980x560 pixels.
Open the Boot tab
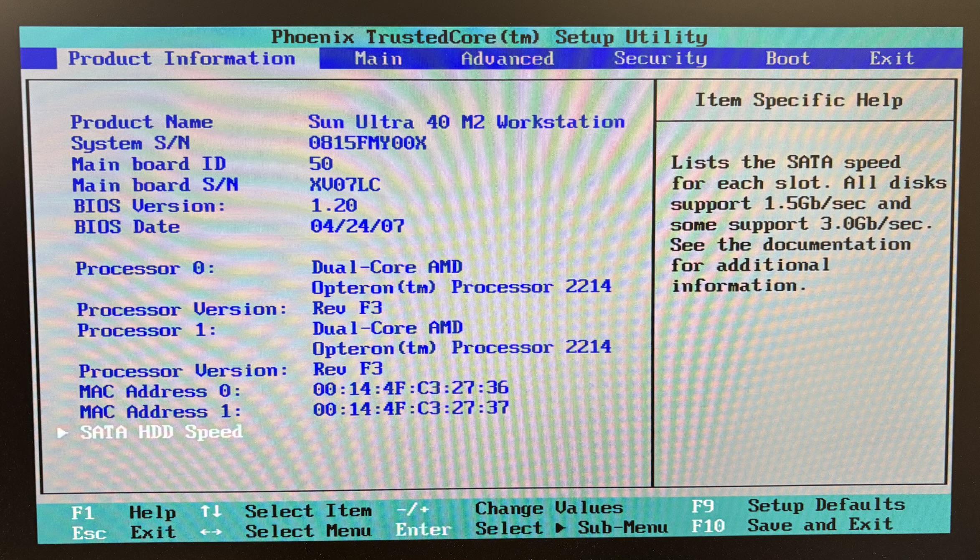pyautogui.click(x=789, y=59)
